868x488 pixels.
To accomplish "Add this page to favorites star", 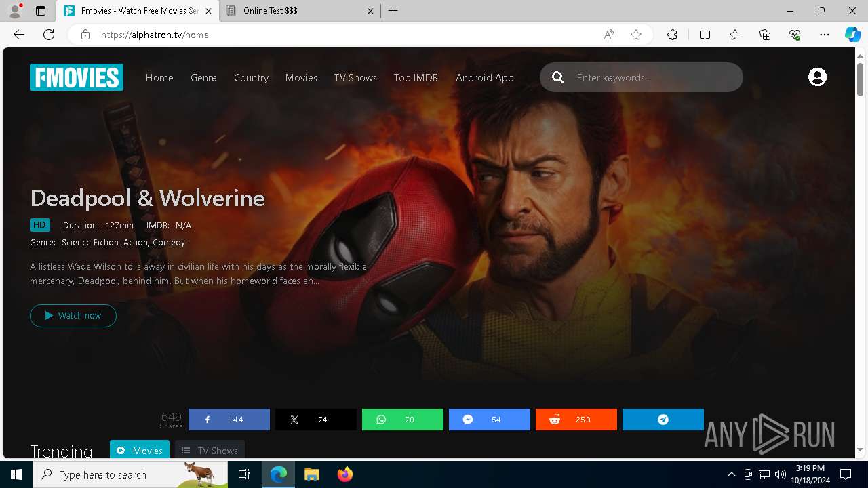I will (636, 35).
